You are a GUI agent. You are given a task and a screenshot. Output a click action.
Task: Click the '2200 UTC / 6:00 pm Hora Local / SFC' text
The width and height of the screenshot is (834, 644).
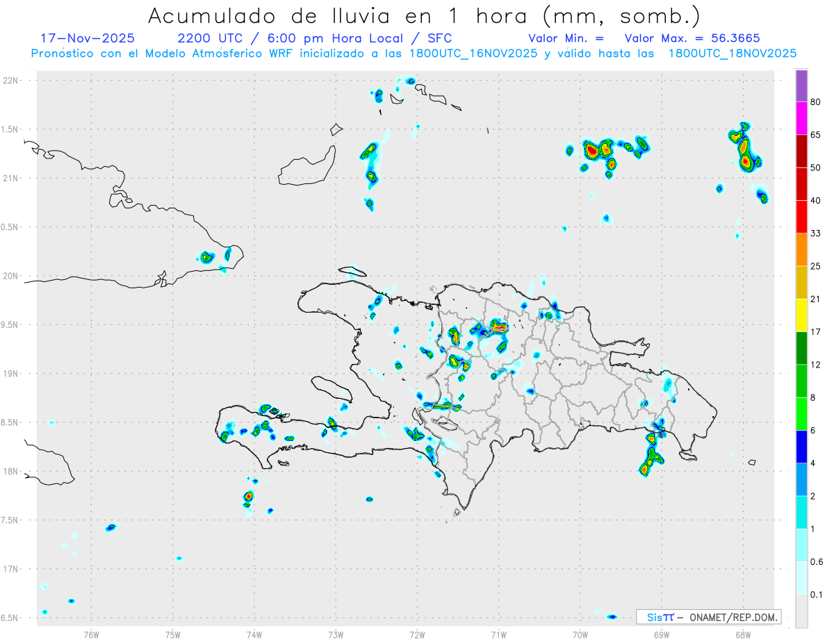(x=315, y=38)
